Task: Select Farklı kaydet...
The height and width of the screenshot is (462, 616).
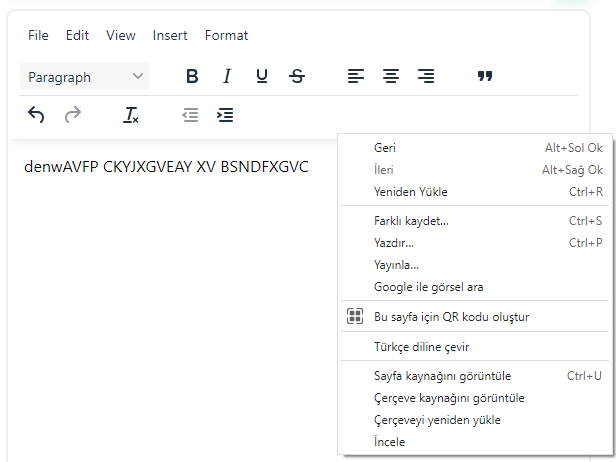Action: pyautogui.click(x=475, y=221)
